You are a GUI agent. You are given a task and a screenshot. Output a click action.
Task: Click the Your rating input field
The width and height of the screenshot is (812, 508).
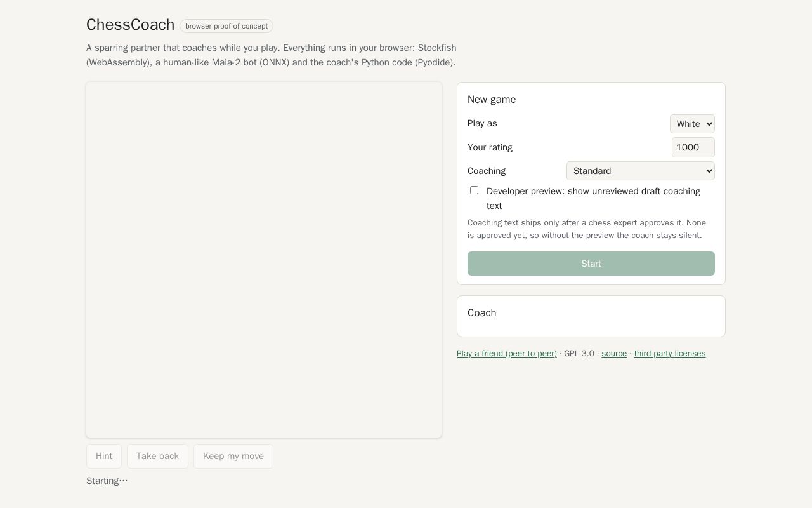point(693,147)
